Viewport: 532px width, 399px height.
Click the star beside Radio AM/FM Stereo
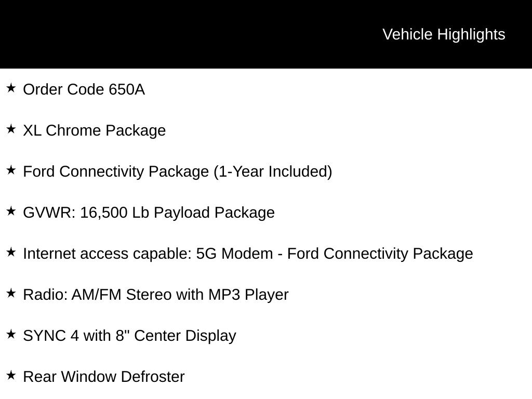(11, 294)
